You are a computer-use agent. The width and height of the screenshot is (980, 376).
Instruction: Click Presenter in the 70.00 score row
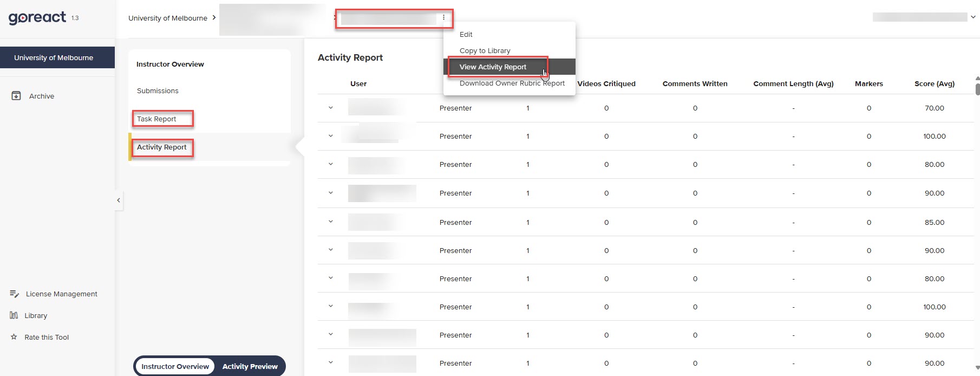[455, 108]
